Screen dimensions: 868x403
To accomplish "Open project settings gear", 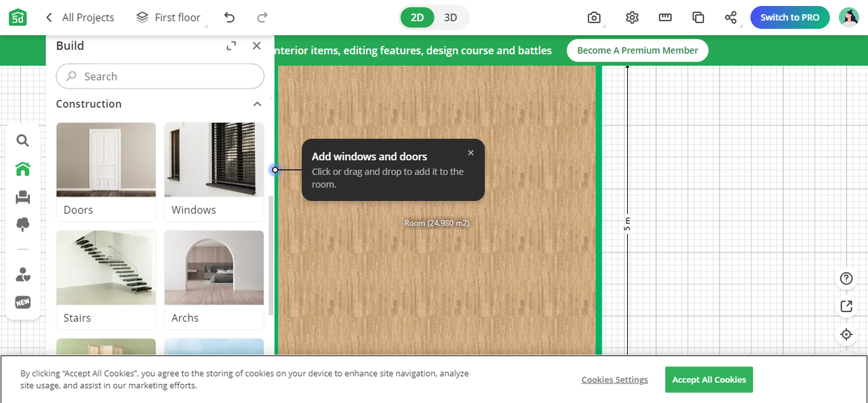I will click(x=632, y=18).
